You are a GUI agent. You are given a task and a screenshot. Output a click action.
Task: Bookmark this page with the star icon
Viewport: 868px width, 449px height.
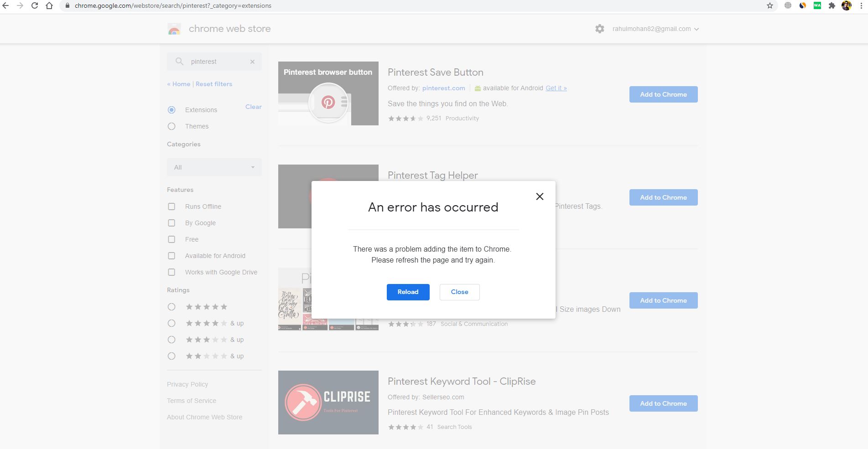coord(770,6)
